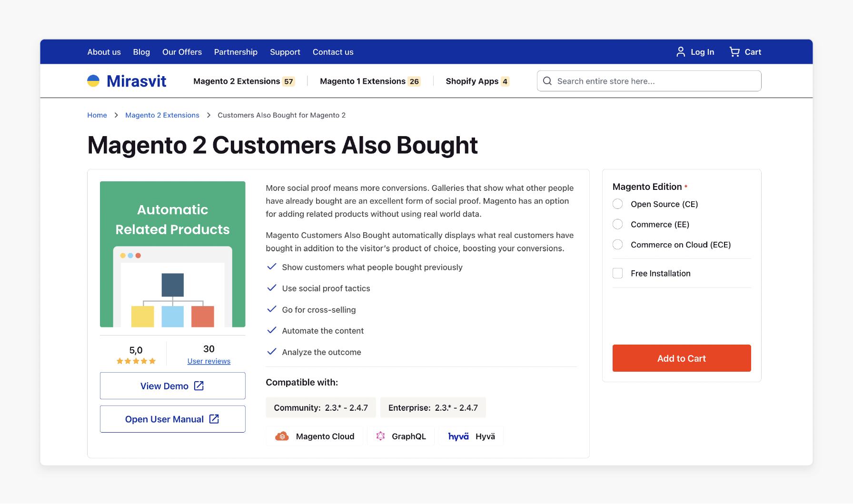853x504 pixels.
Task: Select Open Source (CE) edition
Action: [x=617, y=204]
